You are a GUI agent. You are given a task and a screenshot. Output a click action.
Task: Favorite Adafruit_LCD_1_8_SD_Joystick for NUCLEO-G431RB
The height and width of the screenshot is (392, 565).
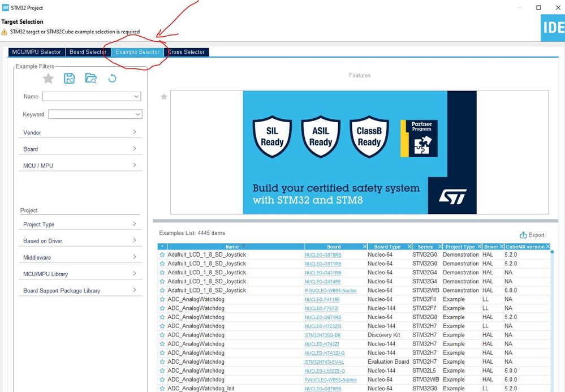(162, 273)
